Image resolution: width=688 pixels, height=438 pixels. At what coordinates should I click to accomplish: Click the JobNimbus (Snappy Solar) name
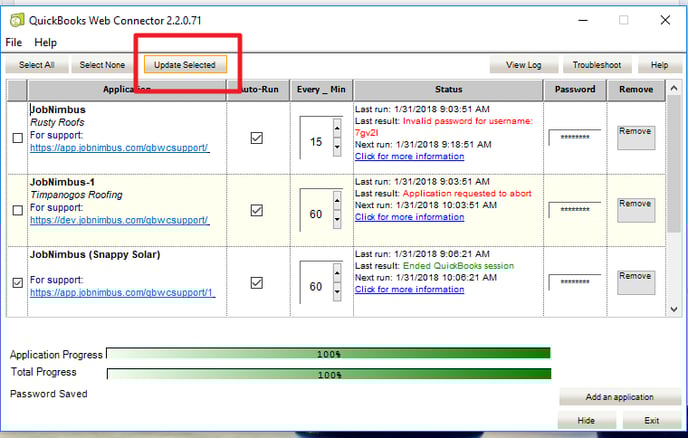pyautogui.click(x=95, y=255)
